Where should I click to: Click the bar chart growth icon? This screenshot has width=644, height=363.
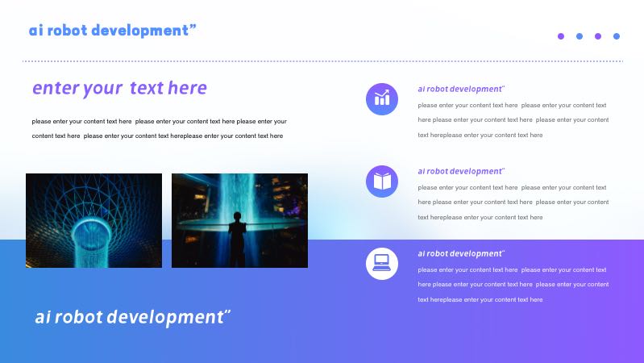[x=382, y=99]
